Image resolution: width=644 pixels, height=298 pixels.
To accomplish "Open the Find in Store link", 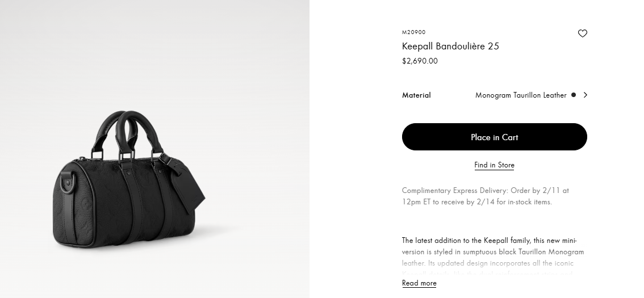I will [494, 165].
